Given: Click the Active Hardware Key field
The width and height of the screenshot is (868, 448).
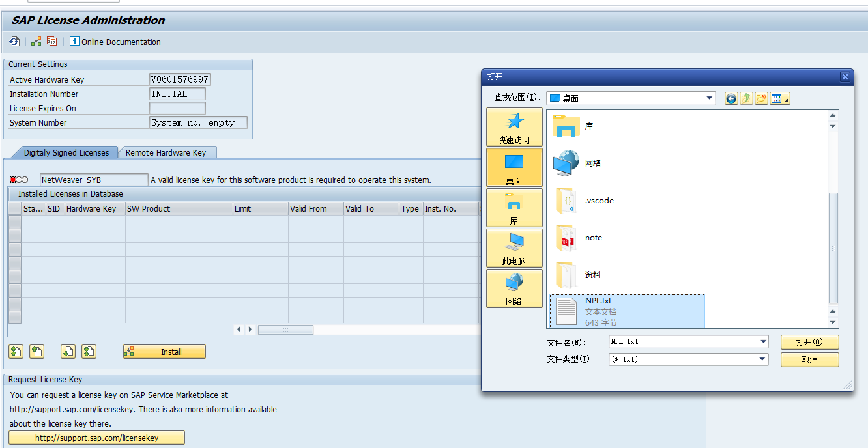Looking at the screenshot, I should pyautogui.click(x=181, y=79).
